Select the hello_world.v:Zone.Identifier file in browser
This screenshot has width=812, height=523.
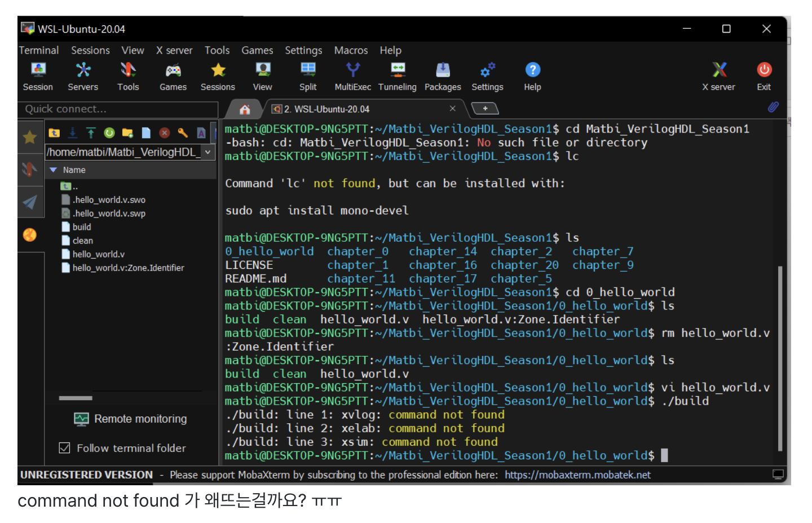[x=123, y=268]
